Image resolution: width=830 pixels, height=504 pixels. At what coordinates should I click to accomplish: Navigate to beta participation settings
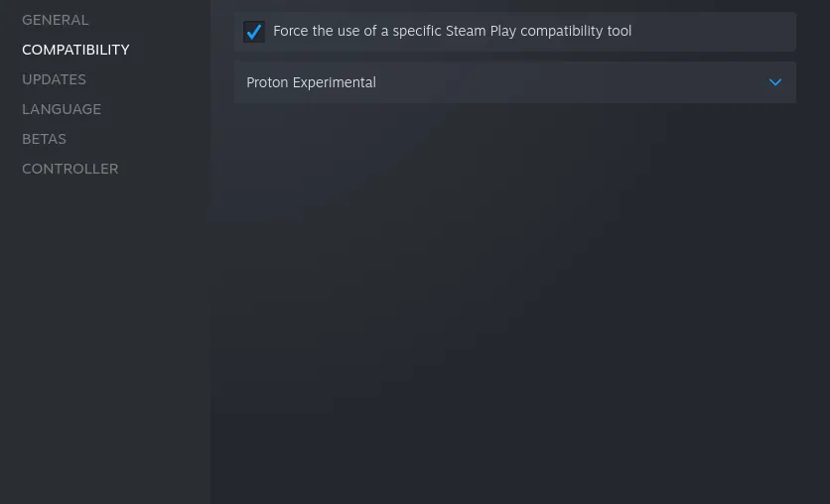click(44, 139)
